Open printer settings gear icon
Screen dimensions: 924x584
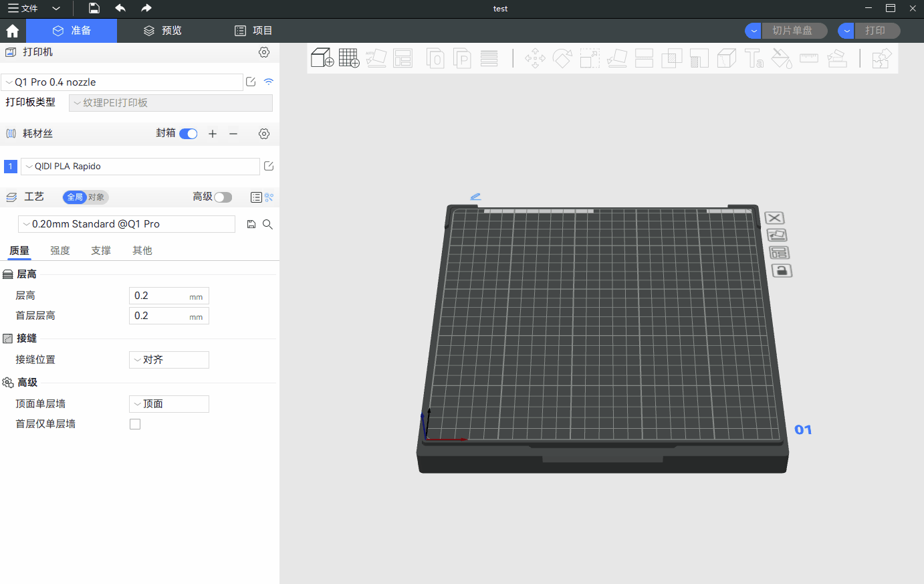[x=264, y=52]
